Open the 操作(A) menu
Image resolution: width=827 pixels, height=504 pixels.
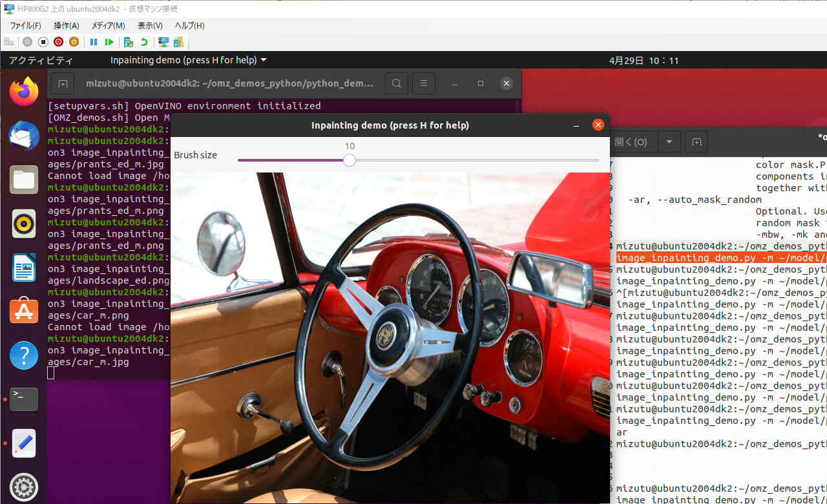tap(67, 26)
